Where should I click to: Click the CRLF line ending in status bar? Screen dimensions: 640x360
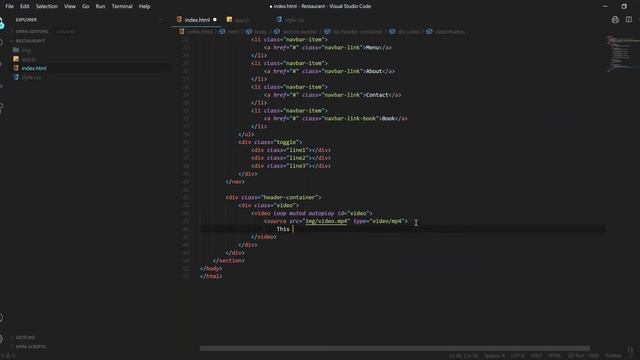click(x=536, y=356)
